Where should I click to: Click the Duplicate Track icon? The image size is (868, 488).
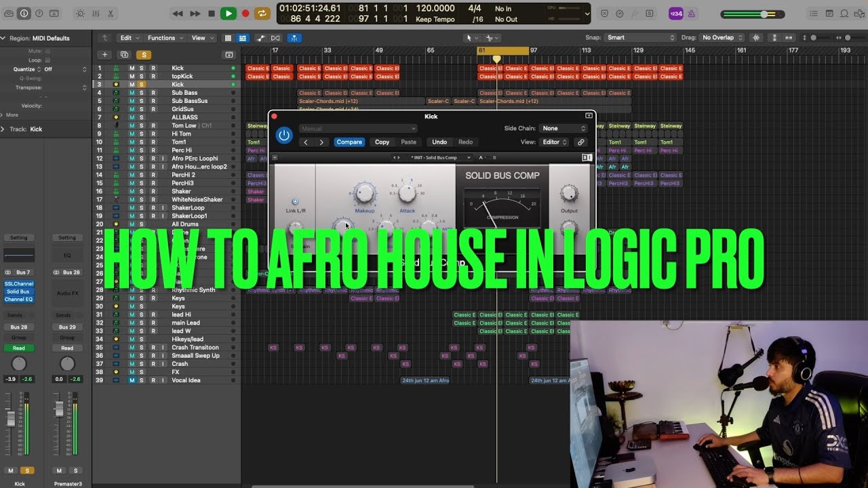(x=124, y=55)
